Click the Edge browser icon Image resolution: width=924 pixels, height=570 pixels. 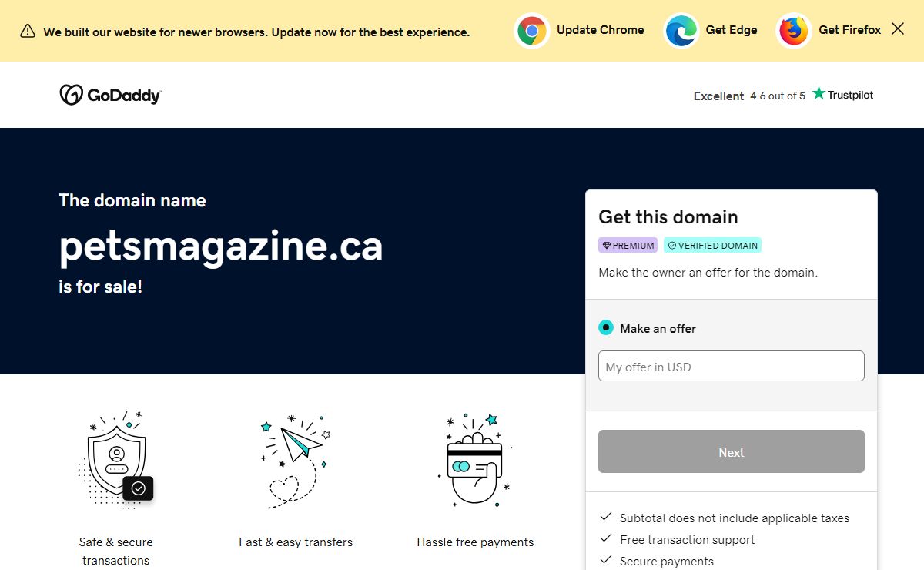681,31
